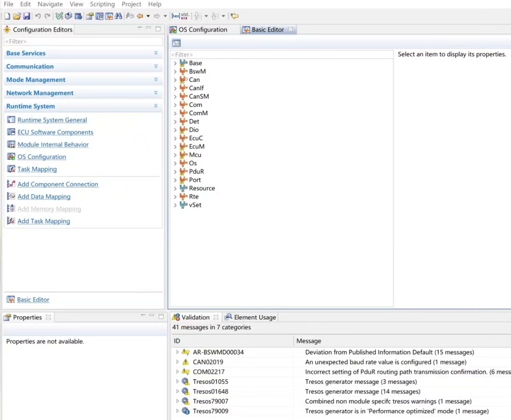Click the generate stack icon in toolbar

point(69,16)
